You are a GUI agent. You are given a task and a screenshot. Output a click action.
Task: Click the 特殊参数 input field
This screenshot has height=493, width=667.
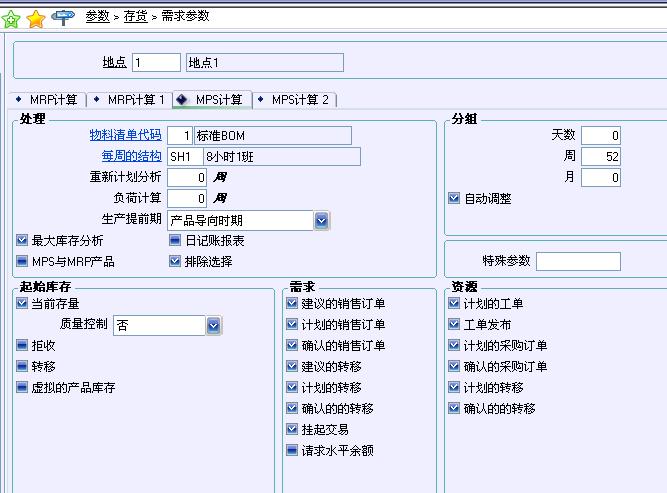(578, 262)
